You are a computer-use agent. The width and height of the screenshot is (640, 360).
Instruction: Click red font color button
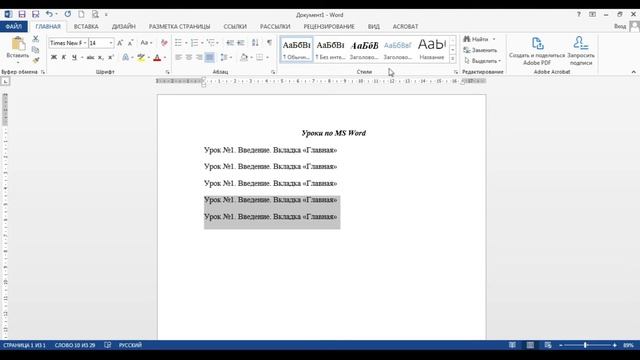coord(157,58)
